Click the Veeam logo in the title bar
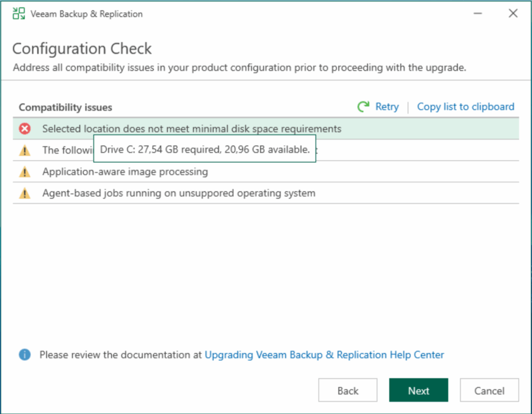532x414 pixels. 19,14
